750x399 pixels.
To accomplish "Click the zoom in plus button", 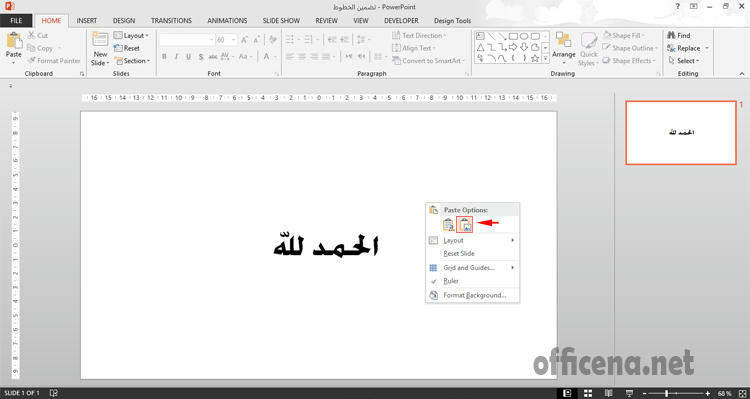I will 707,393.
